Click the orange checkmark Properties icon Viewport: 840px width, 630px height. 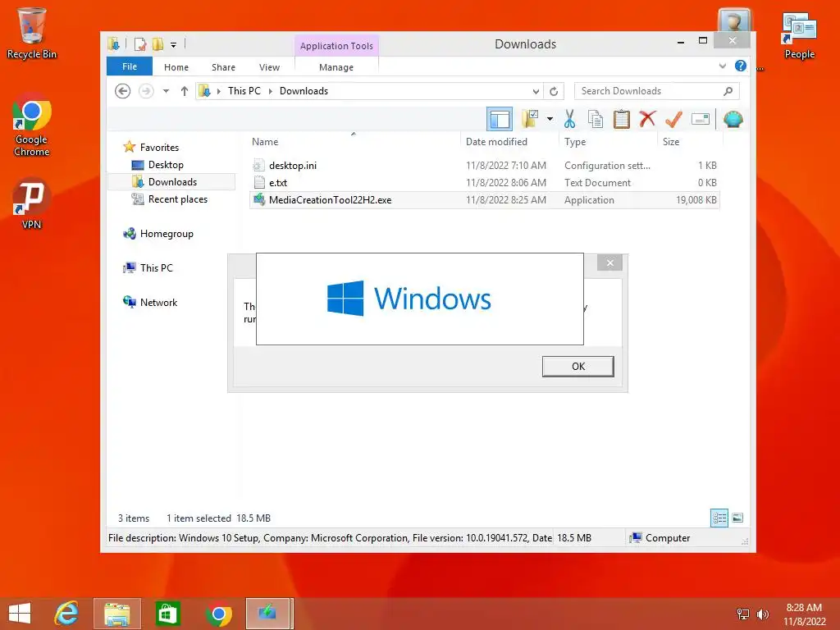(673, 119)
